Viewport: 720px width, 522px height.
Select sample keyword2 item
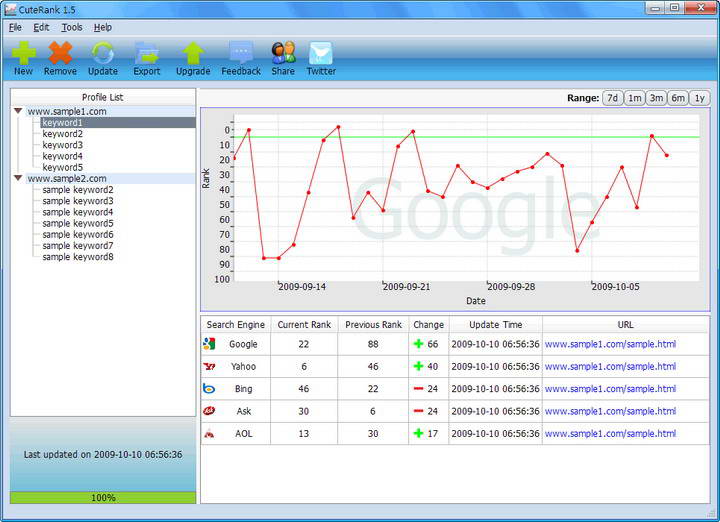click(78, 190)
